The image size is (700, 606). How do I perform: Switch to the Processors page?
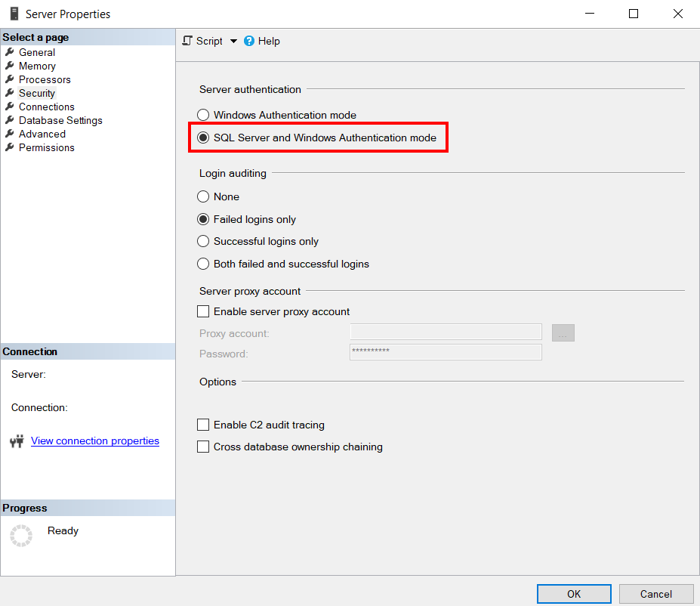pos(45,79)
